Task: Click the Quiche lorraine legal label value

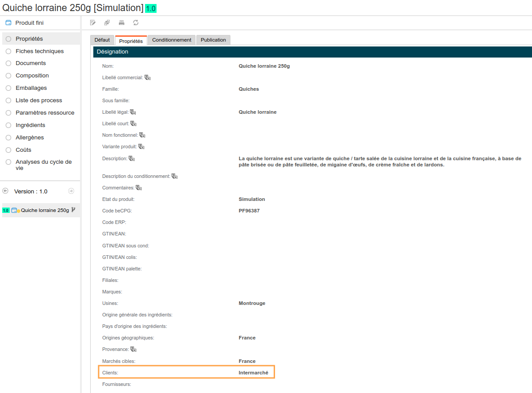Action: 257,112
